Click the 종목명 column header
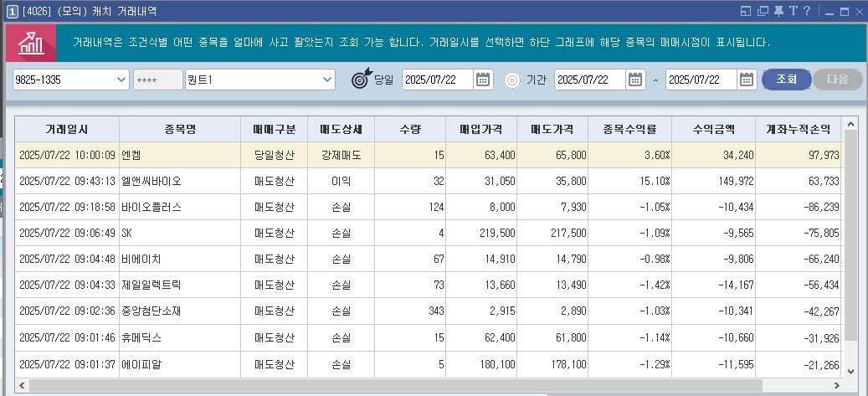This screenshot has height=396, width=868. [180, 129]
